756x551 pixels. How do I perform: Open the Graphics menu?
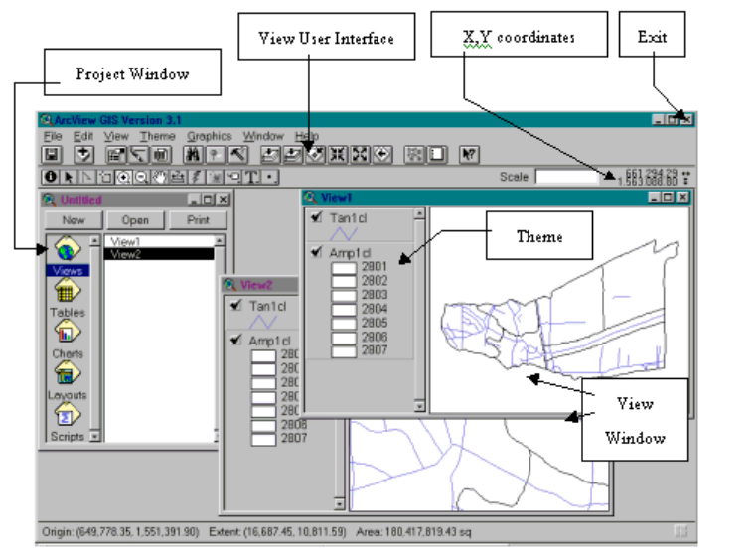tap(210, 136)
